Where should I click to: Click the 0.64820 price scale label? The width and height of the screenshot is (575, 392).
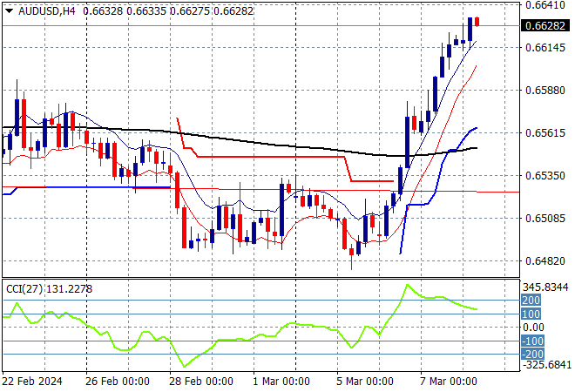click(545, 260)
